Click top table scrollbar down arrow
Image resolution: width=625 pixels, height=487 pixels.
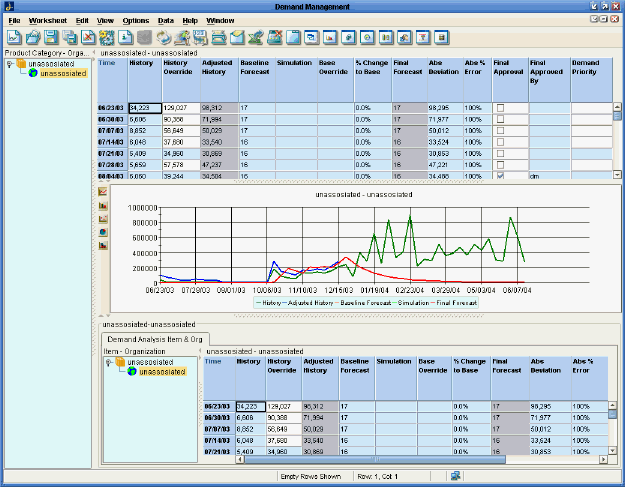click(x=617, y=175)
